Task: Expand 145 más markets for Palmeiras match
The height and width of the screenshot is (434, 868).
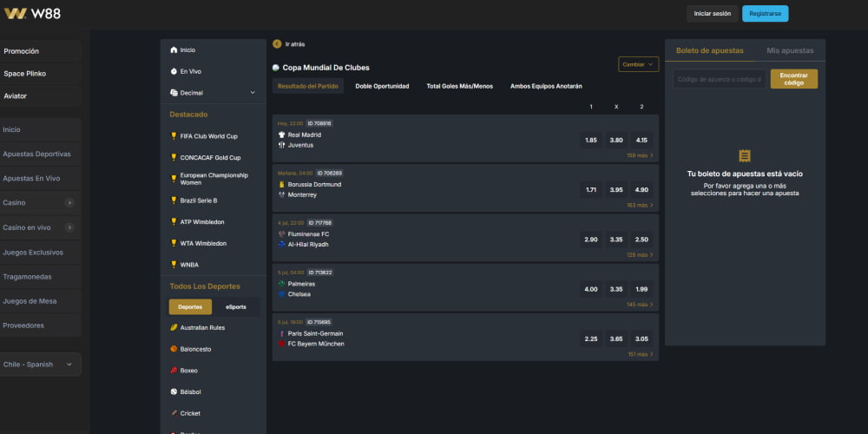Action: [x=640, y=305]
